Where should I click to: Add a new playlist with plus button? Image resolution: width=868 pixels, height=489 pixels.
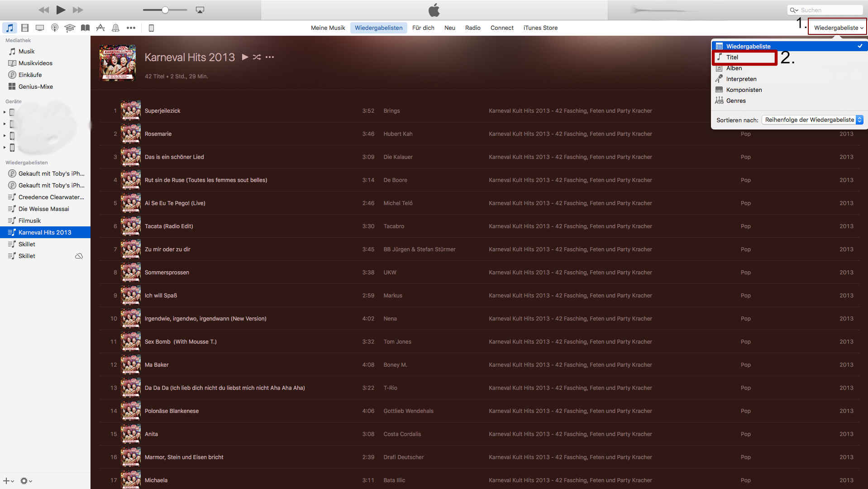tap(8, 481)
